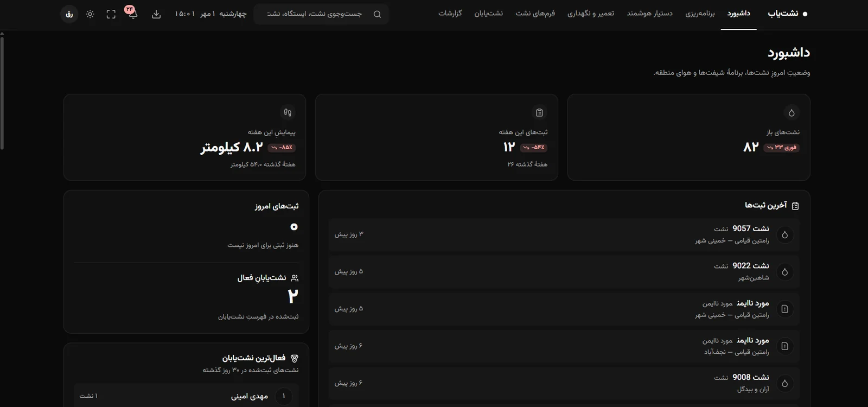Screen dimensions: 868x407
Task: Click clipboard icon on ثبت‌های این هفته card
Action: [539, 113]
